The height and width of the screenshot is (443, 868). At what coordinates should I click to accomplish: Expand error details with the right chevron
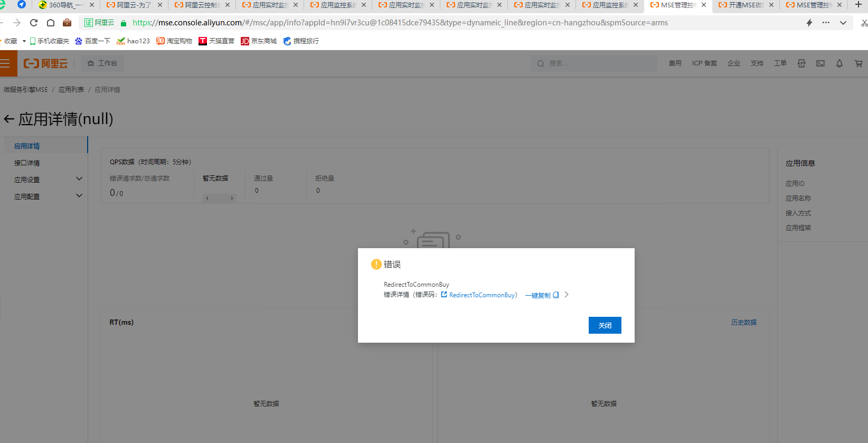coord(567,295)
